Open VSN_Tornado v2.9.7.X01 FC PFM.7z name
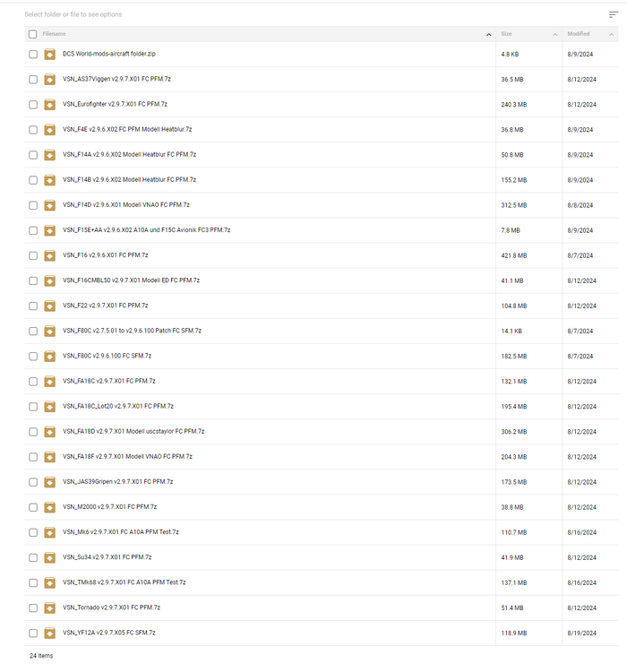The height and width of the screenshot is (672, 627). point(111,607)
